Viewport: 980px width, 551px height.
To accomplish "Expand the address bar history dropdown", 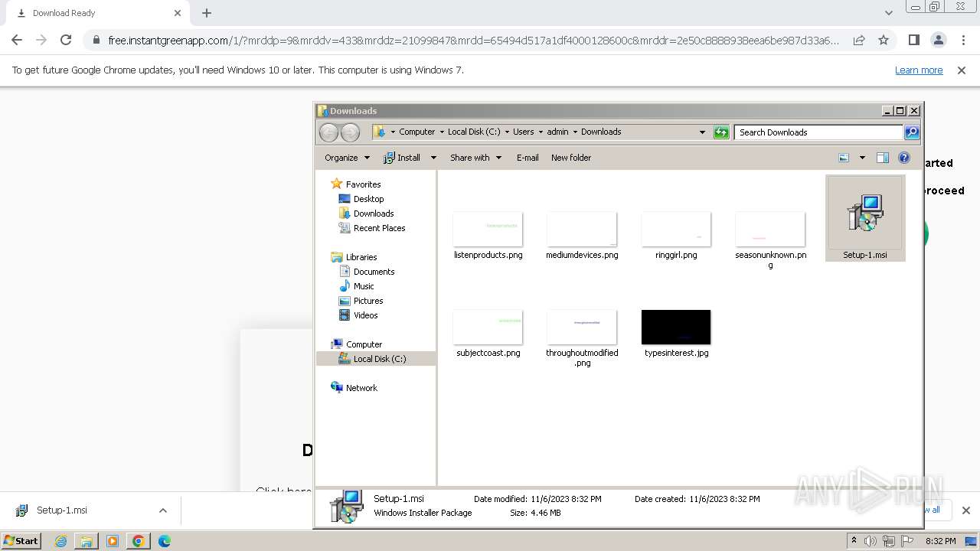I will coord(702,132).
